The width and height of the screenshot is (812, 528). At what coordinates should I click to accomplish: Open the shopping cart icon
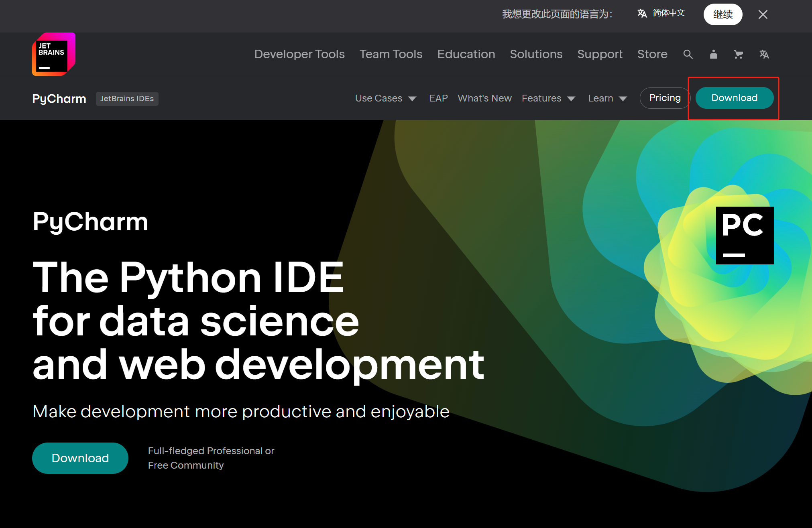pyautogui.click(x=738, y=54)
